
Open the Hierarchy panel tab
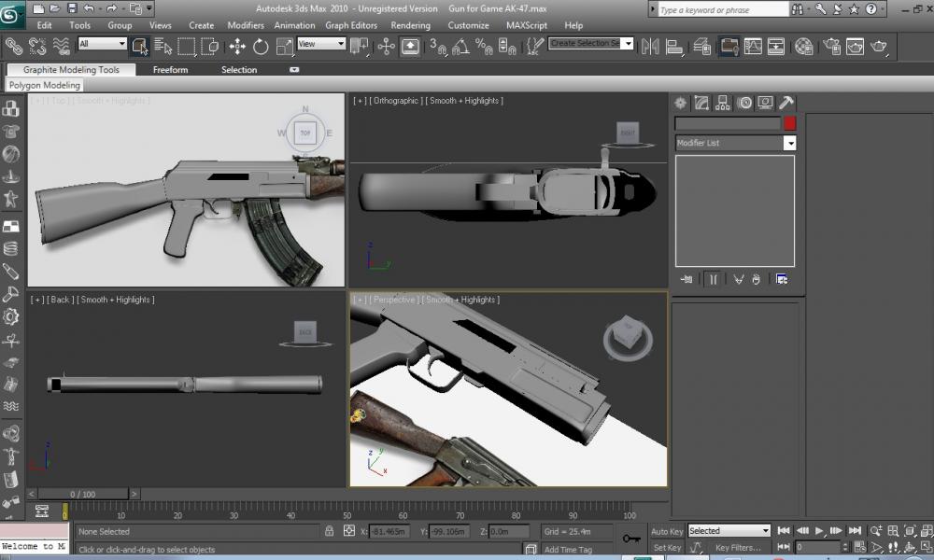pos(723,103)
